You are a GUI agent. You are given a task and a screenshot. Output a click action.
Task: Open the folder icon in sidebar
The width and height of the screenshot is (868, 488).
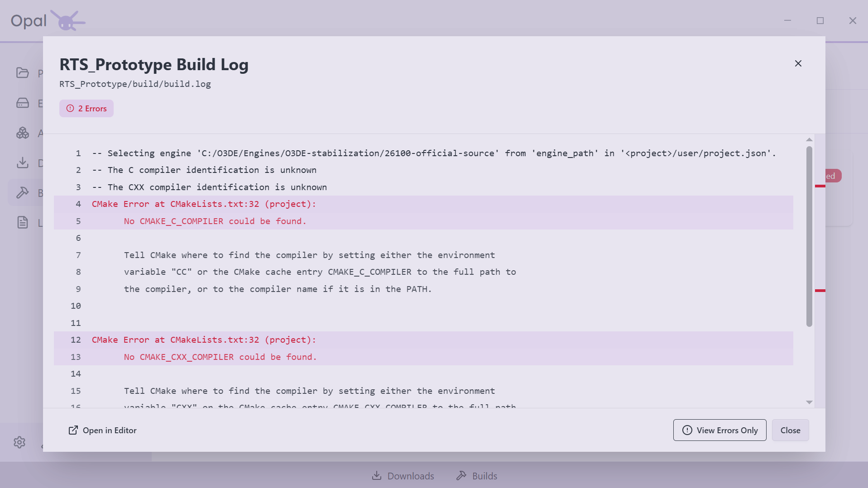23,73
